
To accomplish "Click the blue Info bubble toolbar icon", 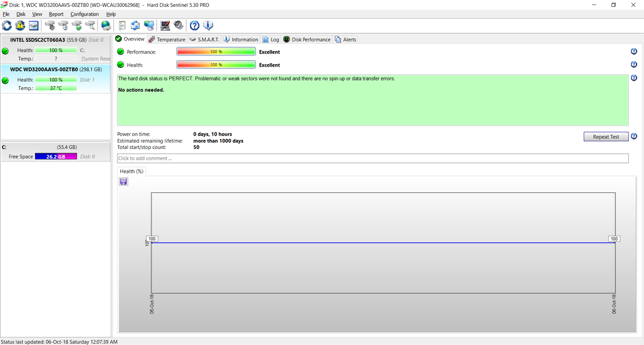I will 208,25.
